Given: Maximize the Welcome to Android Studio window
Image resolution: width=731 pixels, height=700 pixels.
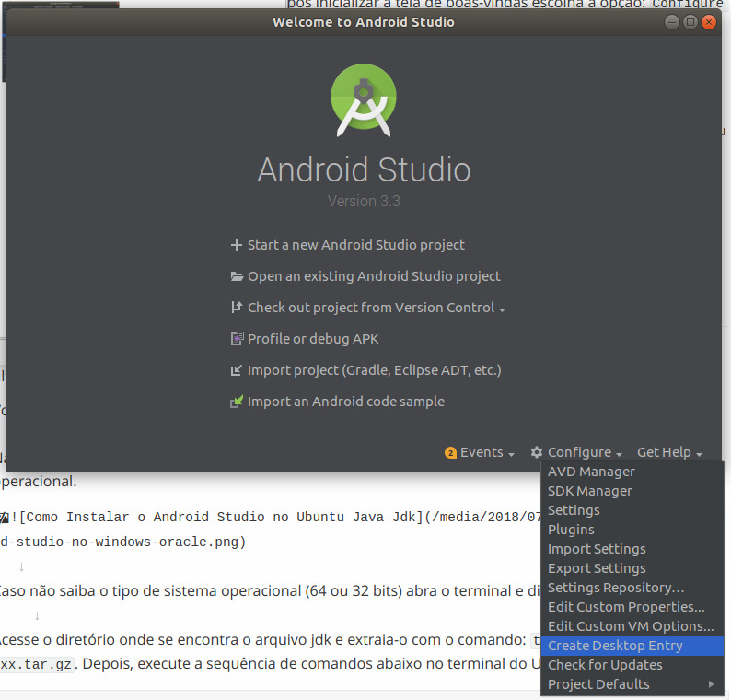Looking at the screenshot, I should tap(690, 22).
